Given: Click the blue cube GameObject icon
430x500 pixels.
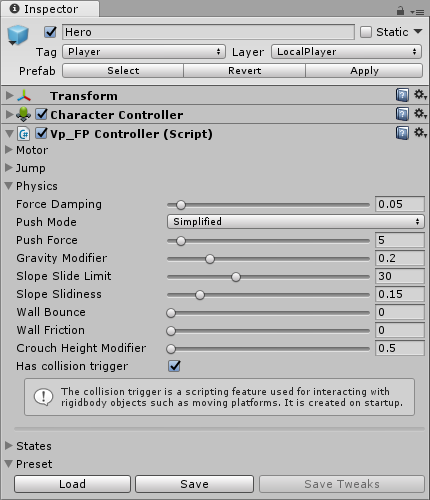Looking at the screenshot, I should (x=18, y=35).
